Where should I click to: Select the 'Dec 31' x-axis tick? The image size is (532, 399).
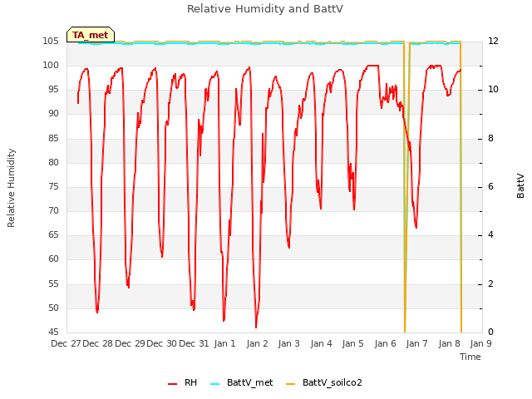coord(194,343)
